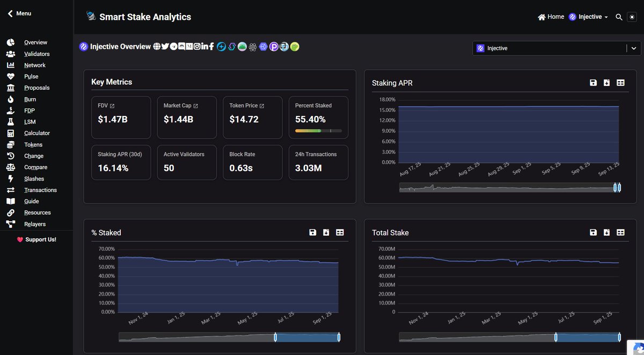
Task: Click the Percent Staked progress bar
Action: pyautogui.click(x=318, y=131)
